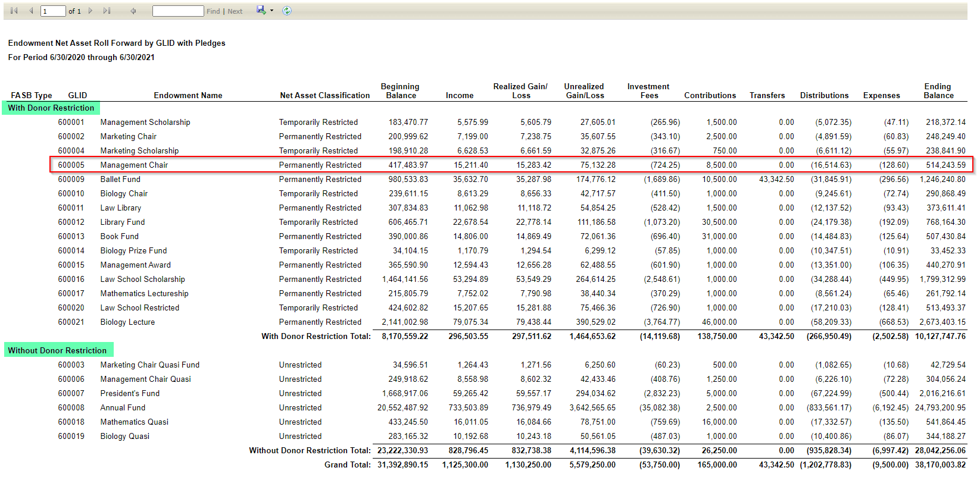Jump to last page of report
This screenshot has width=980, height=477.
[107, 11]
